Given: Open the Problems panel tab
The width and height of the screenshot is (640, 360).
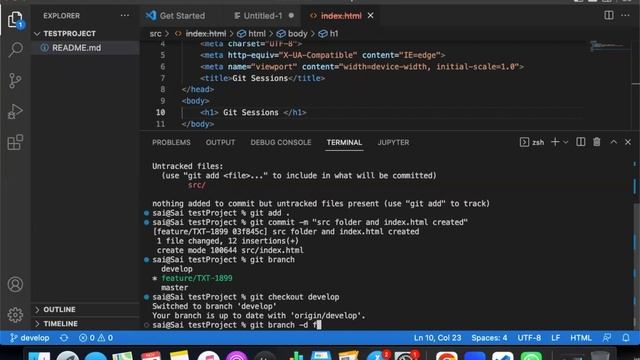Looking at the screenshot, I should 171,142.
